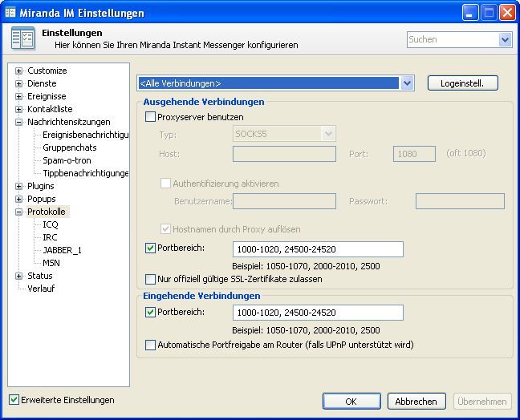The image size is (520, 420).
Task: Enable Proxyserver benutzen checkbox
Action: 150,117
